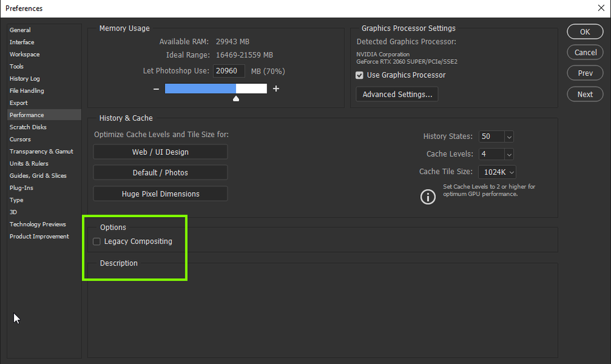Screen dimensions: 611x364
Task: Click the memory usage slider bar
Action: coord(216,89)
